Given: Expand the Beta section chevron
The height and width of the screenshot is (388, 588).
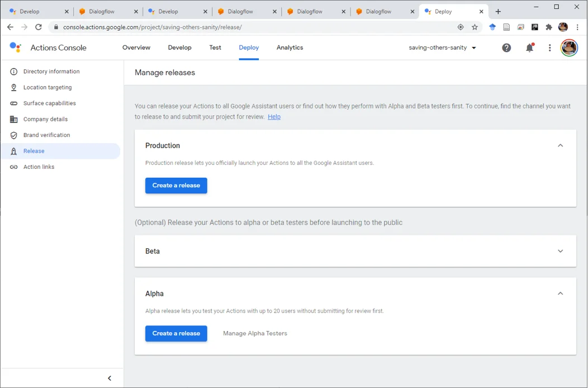Looking at the screenshot, I should (x=560, y=251).
